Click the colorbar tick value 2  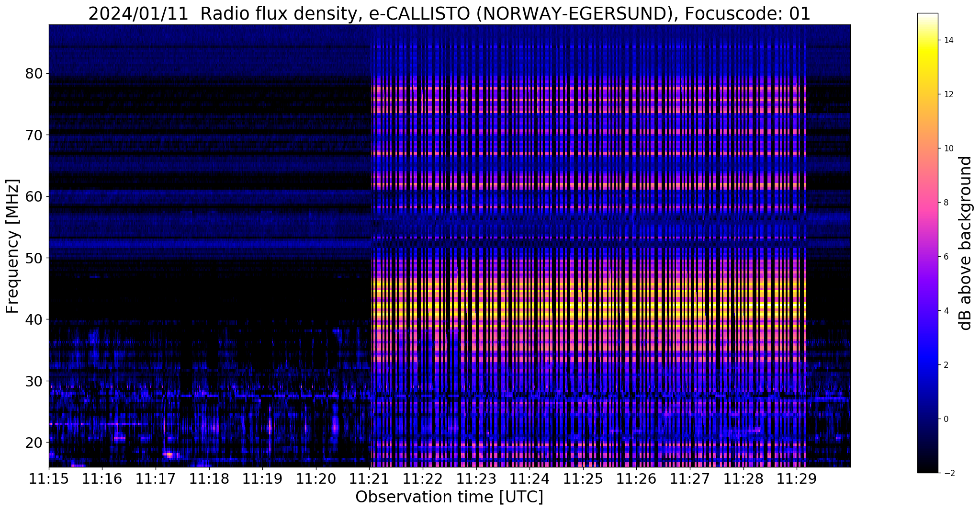pos(946,365)
